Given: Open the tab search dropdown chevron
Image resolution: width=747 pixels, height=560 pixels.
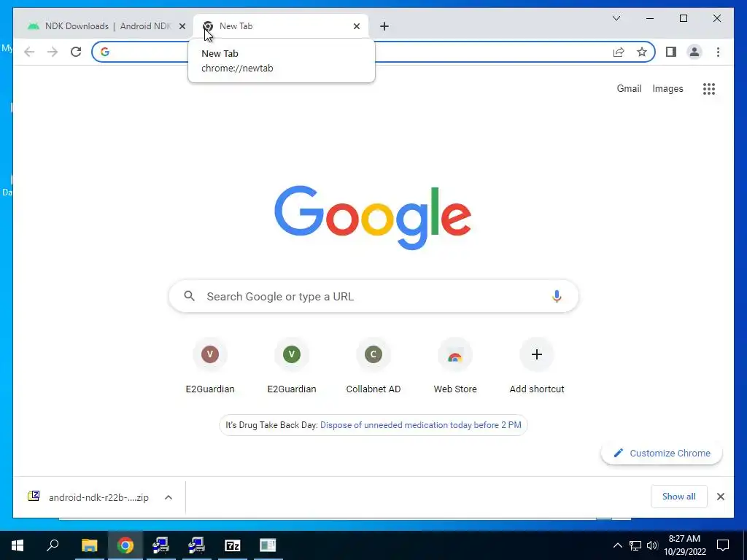Looking at the screenshot, I should 616,18.
